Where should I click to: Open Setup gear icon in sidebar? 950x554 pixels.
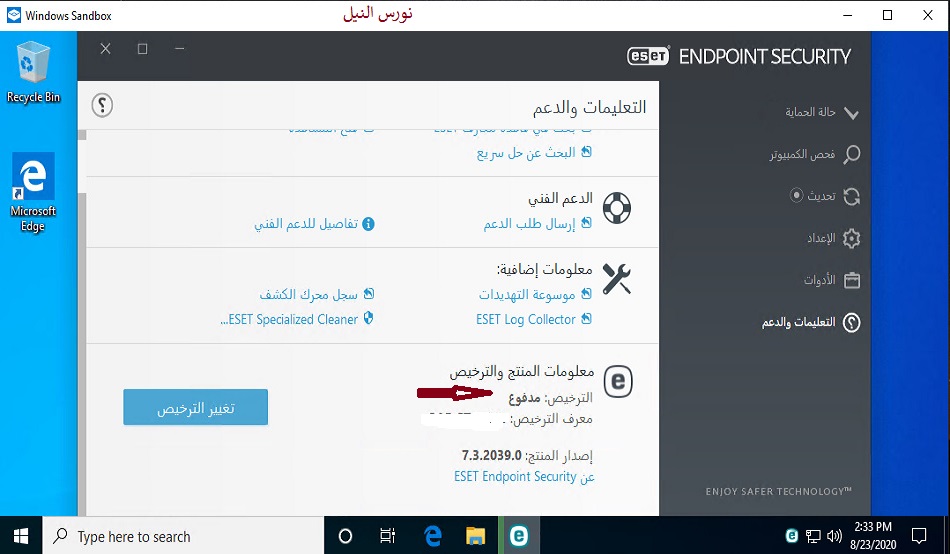851,239
